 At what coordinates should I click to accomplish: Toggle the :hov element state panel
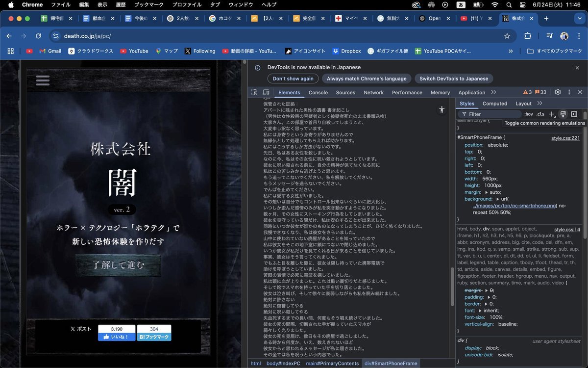528,114
